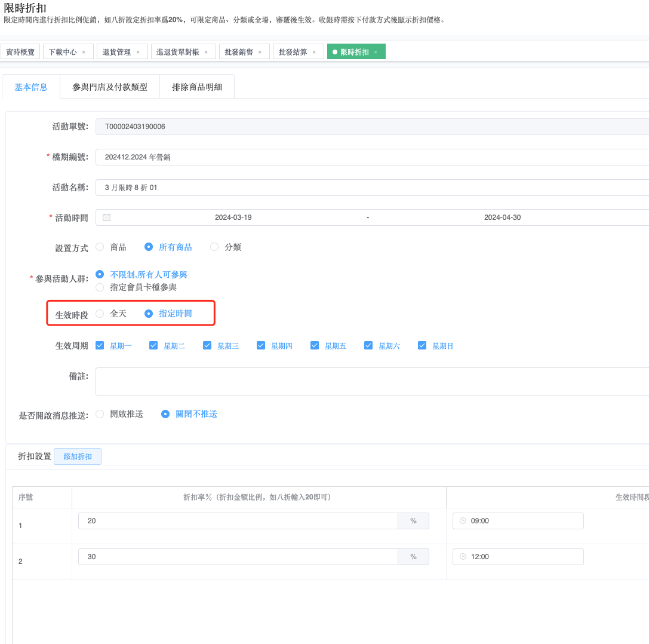
Task: Switch to 排除商品明細 tab
Action: coord(197,87)
